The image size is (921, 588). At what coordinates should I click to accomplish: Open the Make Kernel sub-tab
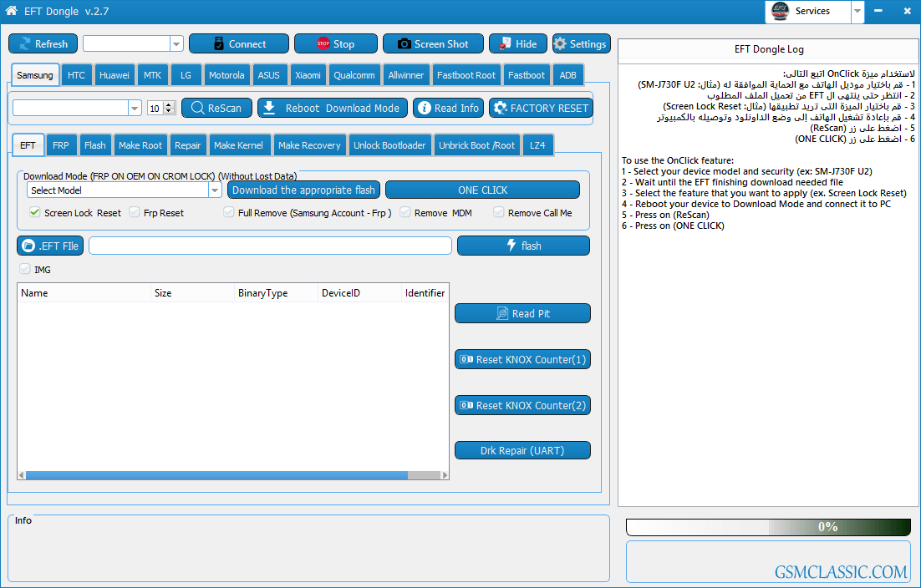tap(238, 145)
